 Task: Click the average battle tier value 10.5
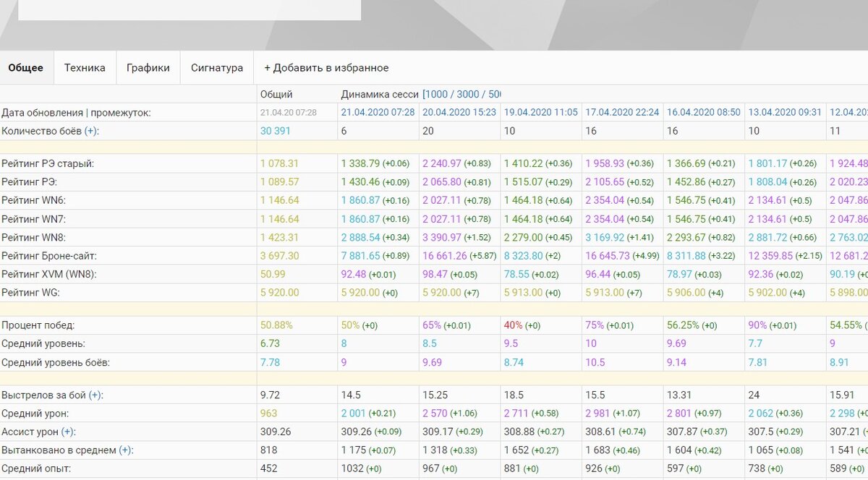point(595,362)
